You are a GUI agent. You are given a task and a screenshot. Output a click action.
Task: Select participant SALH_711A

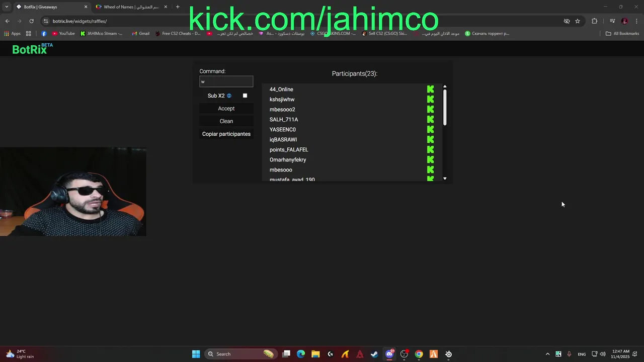[284, 120]
